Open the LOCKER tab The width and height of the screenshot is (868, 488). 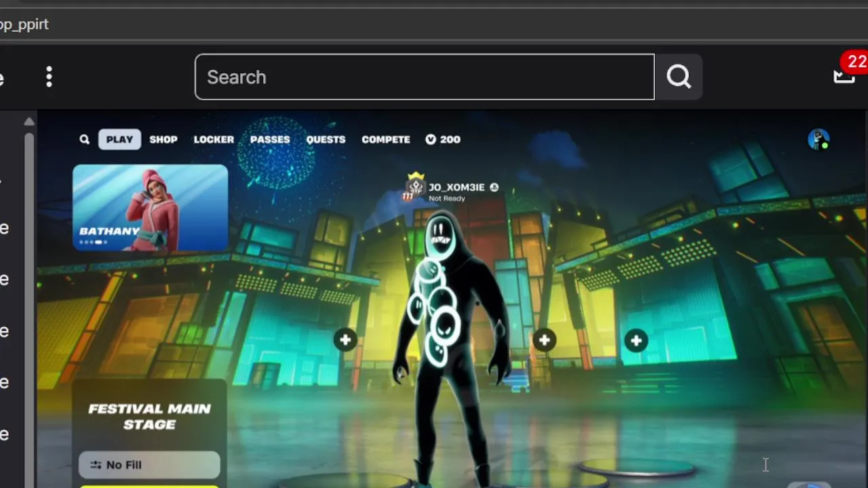click(214, 140)
